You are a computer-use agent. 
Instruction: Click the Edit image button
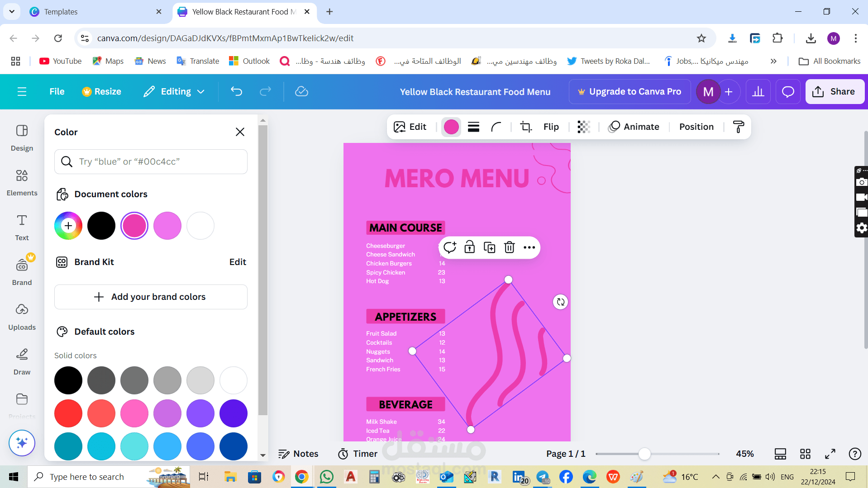pos(410,127)
